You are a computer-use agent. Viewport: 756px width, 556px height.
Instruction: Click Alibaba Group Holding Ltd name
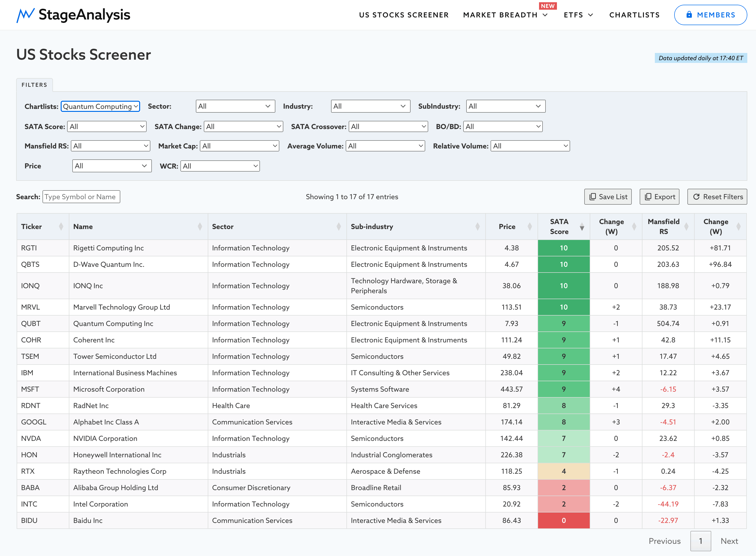[x=116, y=488]
